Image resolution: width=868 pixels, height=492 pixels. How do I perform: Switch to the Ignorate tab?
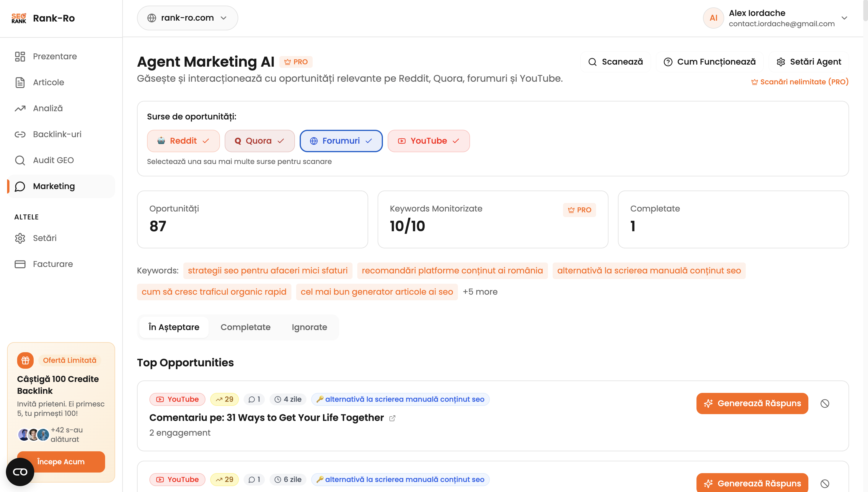click(x=309, y=327)
